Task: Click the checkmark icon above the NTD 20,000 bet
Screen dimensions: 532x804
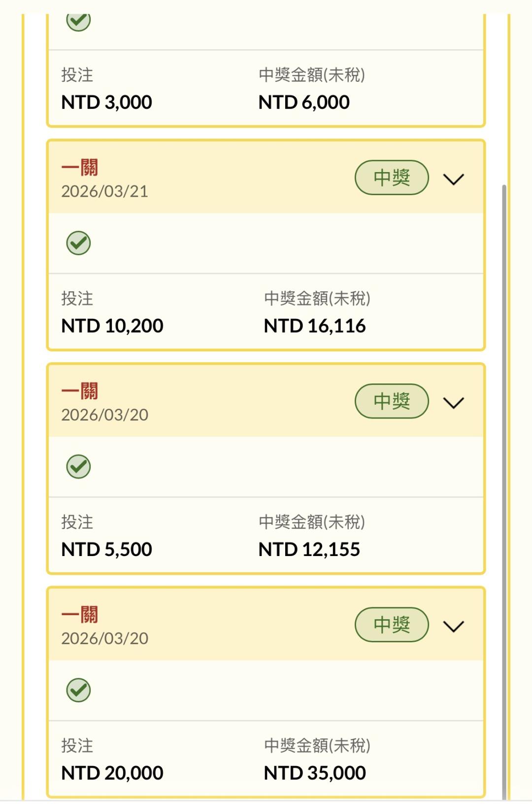Action: click(78, 690)
